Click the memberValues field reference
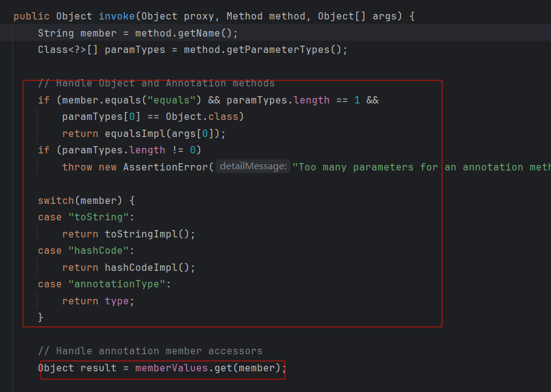Image resolution: width=551 pixels, height=392 pixels. pyautogui.click(x=171, y=368)
